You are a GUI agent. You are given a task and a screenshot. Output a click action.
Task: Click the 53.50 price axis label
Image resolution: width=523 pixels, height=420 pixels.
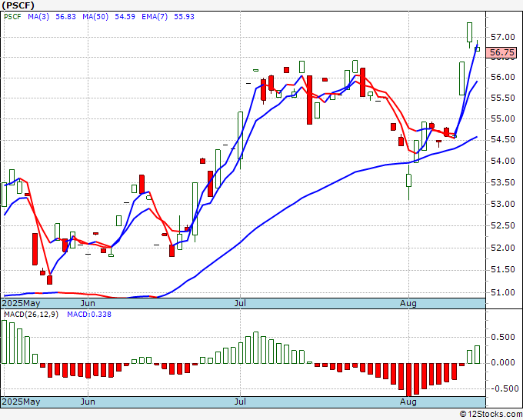click(503, 182)
